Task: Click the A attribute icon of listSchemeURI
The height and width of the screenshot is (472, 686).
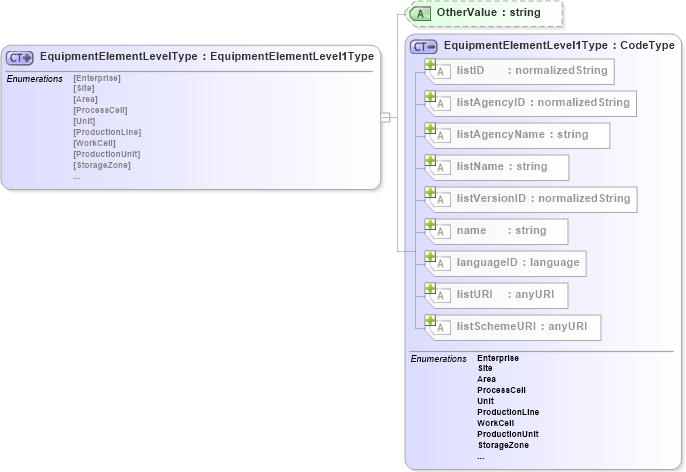Action: (441, 328)
